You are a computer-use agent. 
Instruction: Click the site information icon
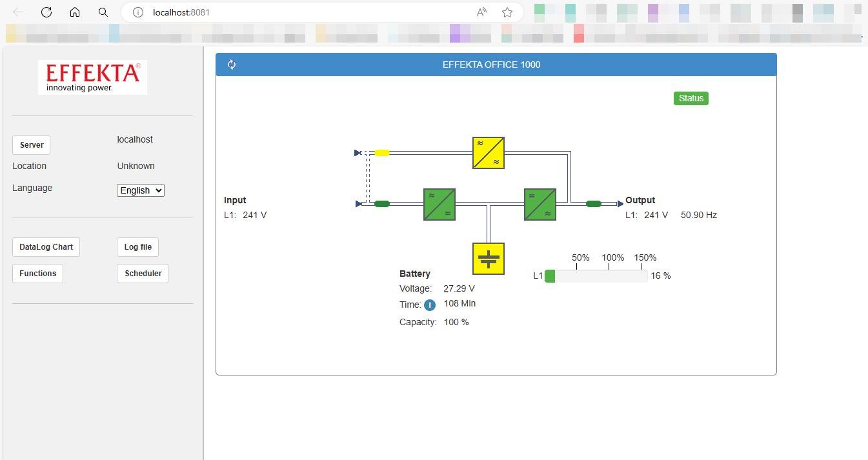[x=137, y=12]
